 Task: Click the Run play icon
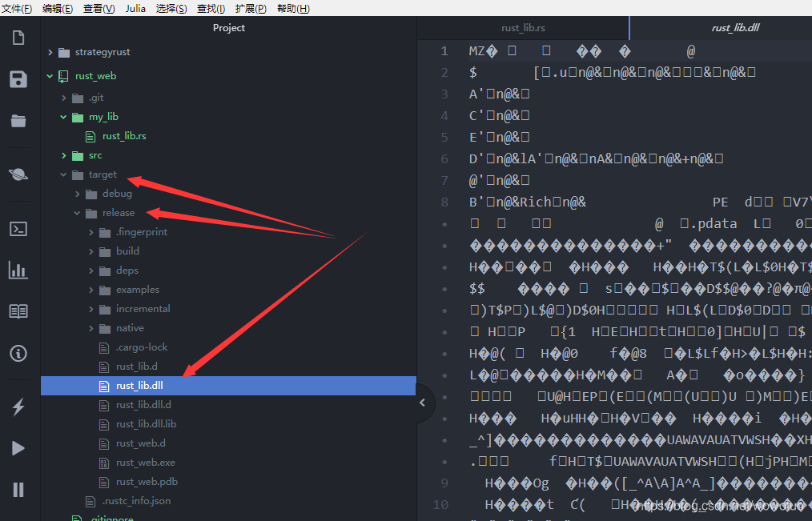tap(18, 447)
